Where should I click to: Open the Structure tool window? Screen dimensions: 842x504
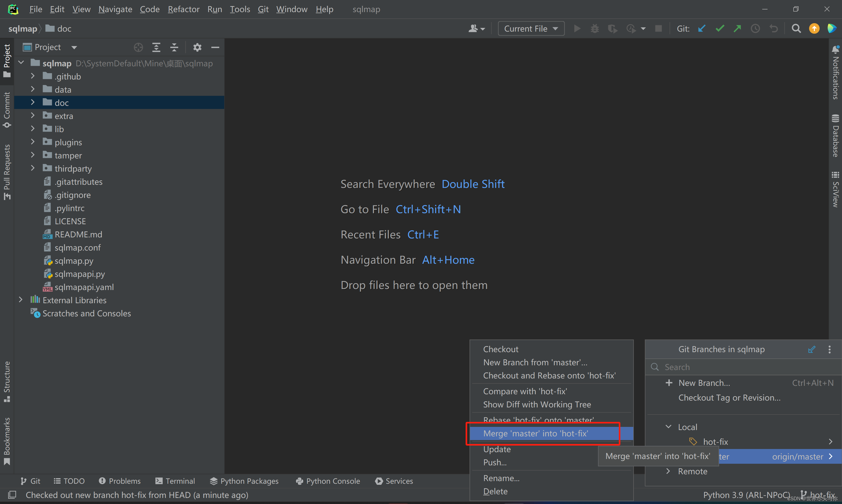[x=7, y=382]
